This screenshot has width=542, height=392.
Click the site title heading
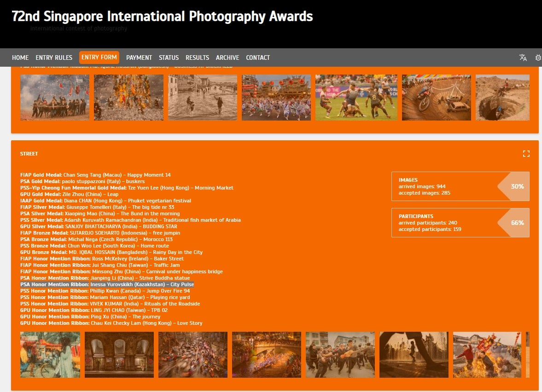point(162,17)
